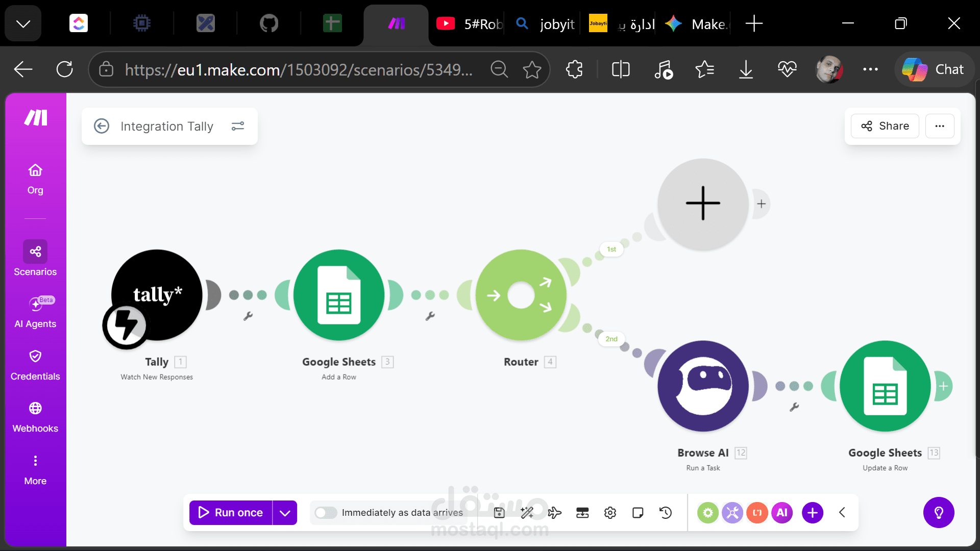Open a new browser tab
980x551 pixels.
click(754, 23)
